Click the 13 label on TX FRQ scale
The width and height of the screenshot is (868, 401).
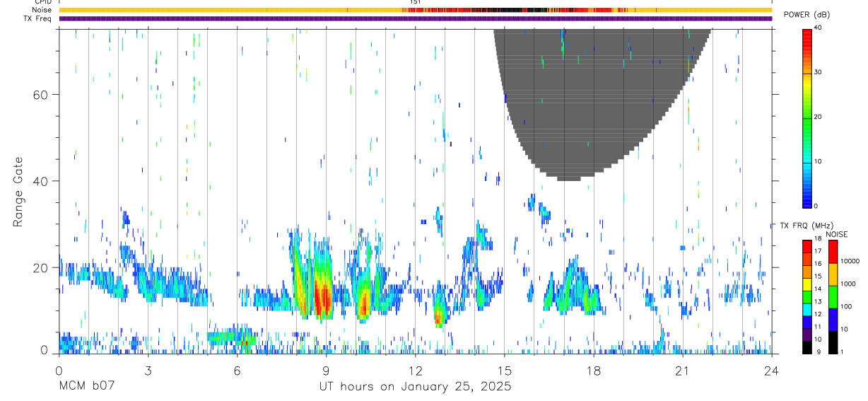tap(819, 301)
